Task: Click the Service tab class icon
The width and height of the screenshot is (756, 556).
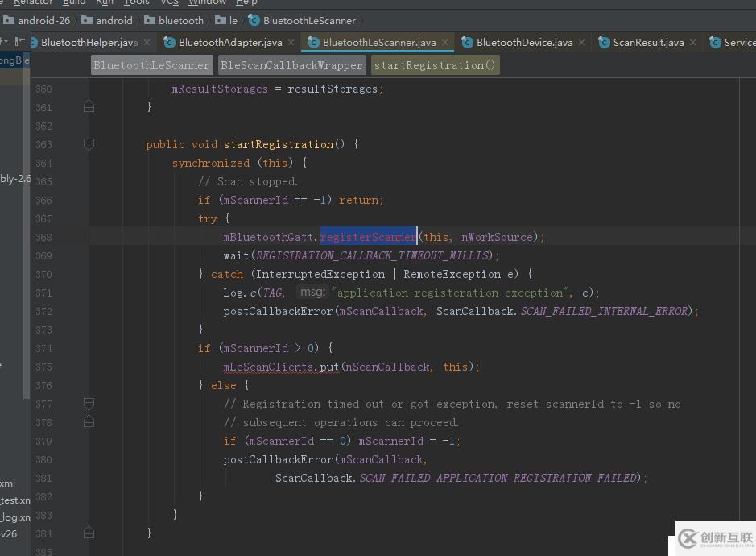Action: pos(715,43)
